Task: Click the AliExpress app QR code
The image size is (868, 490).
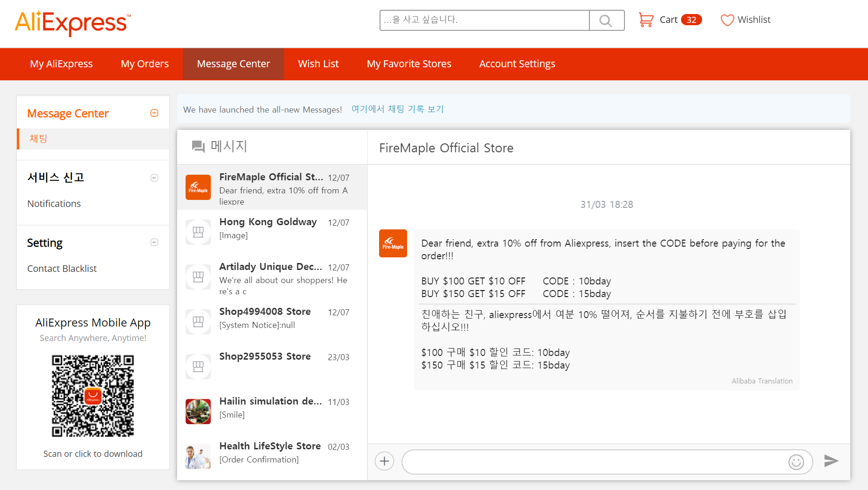Action: [x=93, y=396]
